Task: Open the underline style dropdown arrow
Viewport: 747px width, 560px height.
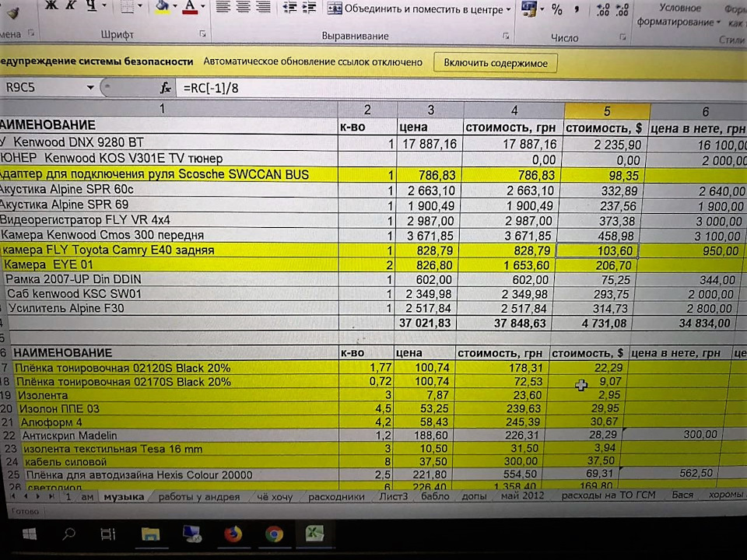Action: pos(103,5)
